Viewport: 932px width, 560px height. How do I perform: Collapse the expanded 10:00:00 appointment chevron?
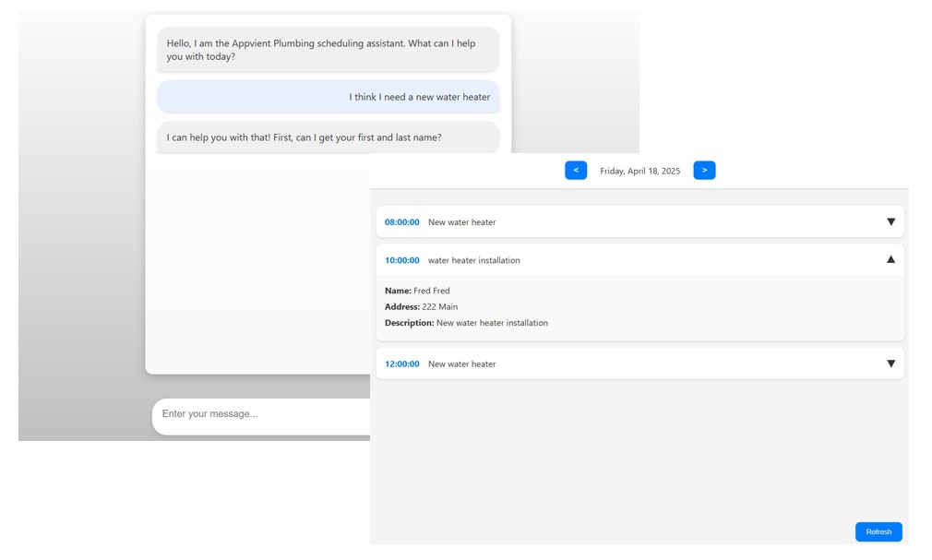(890, 259)
